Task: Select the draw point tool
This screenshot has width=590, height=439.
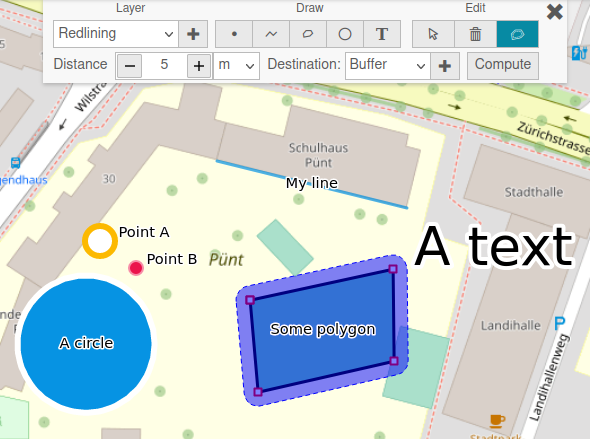Action: [x=234, y=34]
